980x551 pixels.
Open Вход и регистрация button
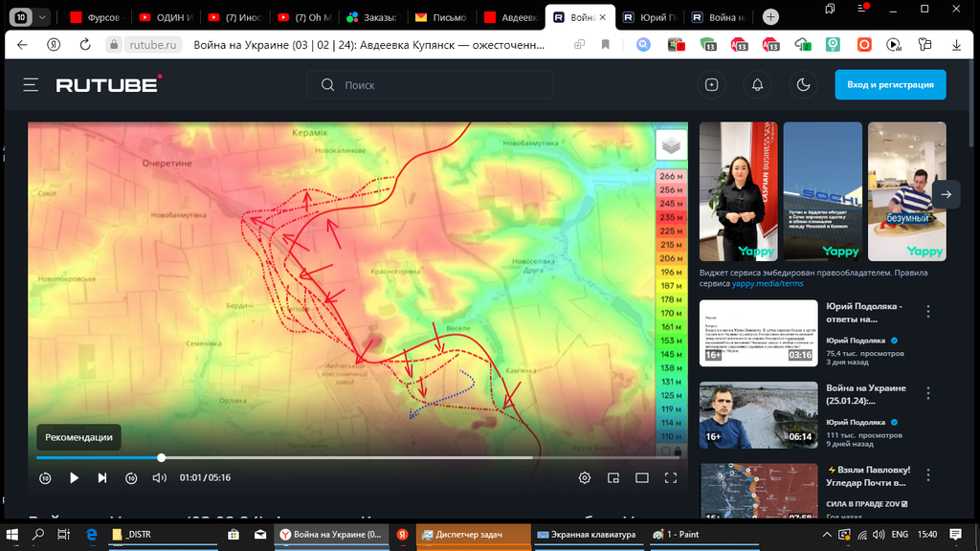pyautogui.click(x=890, y=85)
